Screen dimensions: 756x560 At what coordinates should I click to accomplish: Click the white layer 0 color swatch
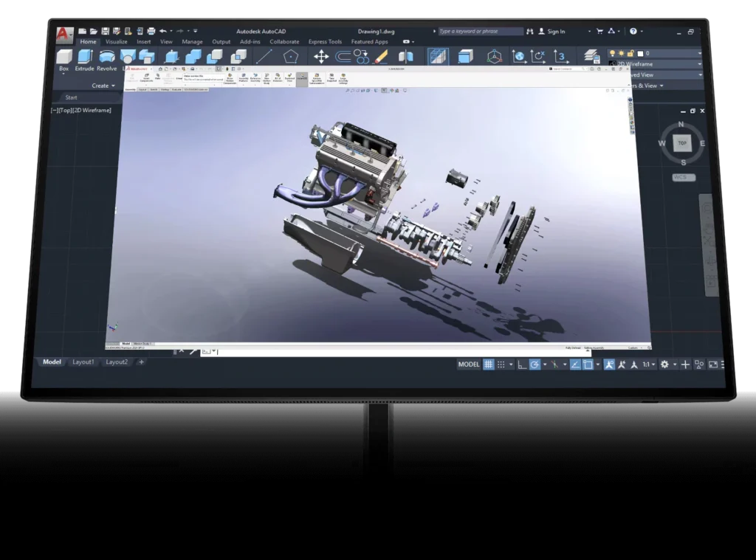click(x=640, y=54)
